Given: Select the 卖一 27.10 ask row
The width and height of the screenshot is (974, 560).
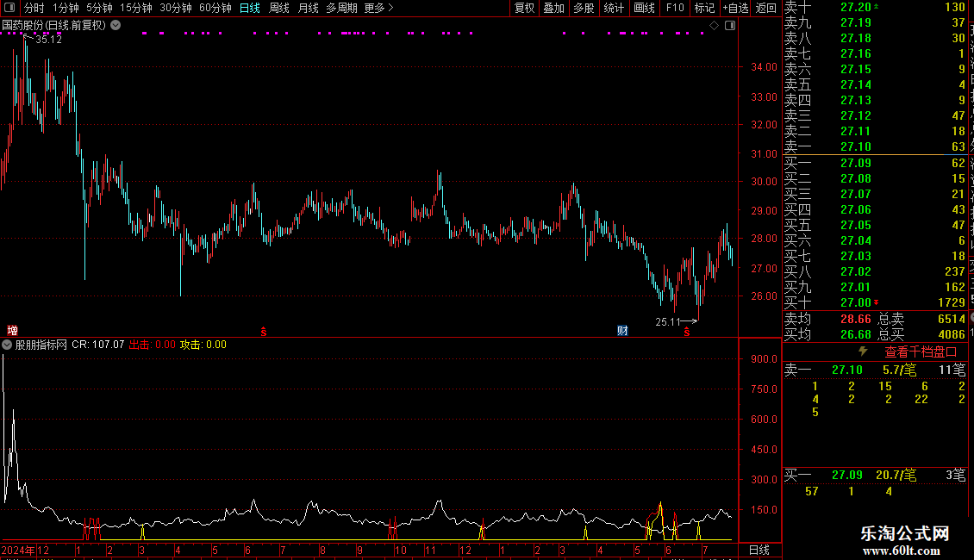Looking at the screenshot, I should click(x=875, y=146).
